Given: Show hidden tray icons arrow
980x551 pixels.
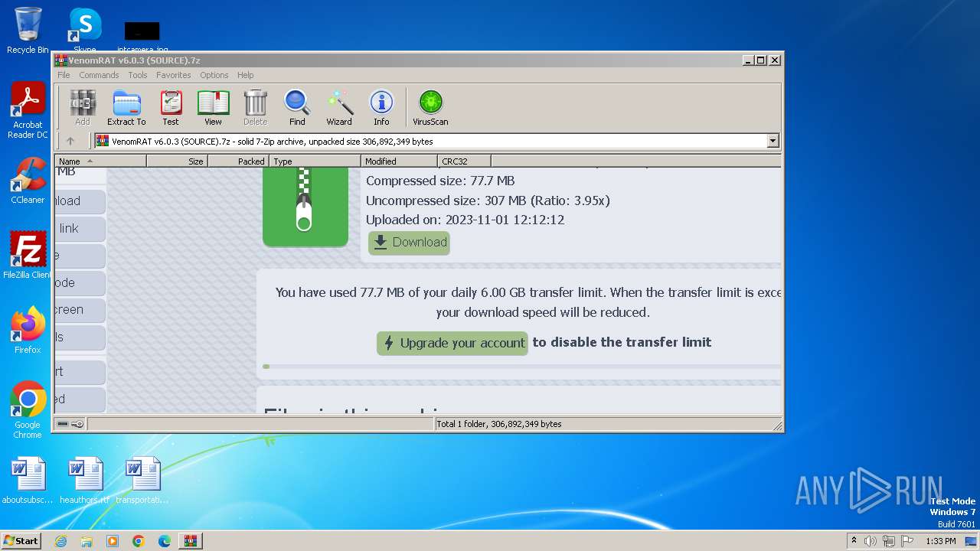Looking at the screenshot, I should [854, 540].
